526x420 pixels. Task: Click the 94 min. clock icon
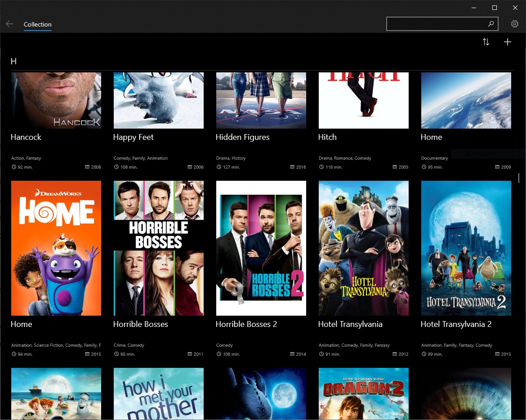pyautogui.click(x=14, y=354)
